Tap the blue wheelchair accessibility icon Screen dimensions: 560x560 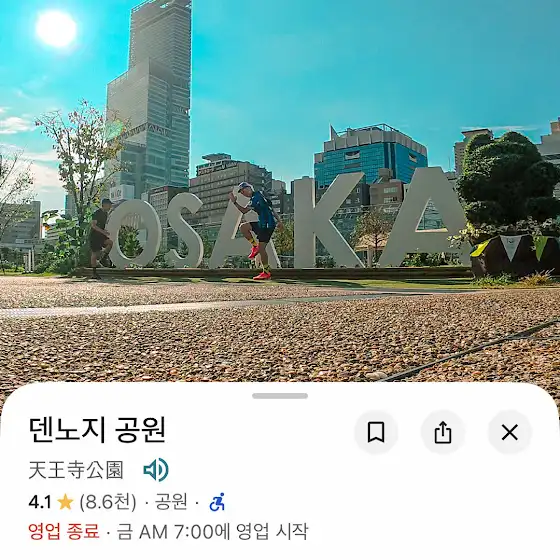point(217,502)
